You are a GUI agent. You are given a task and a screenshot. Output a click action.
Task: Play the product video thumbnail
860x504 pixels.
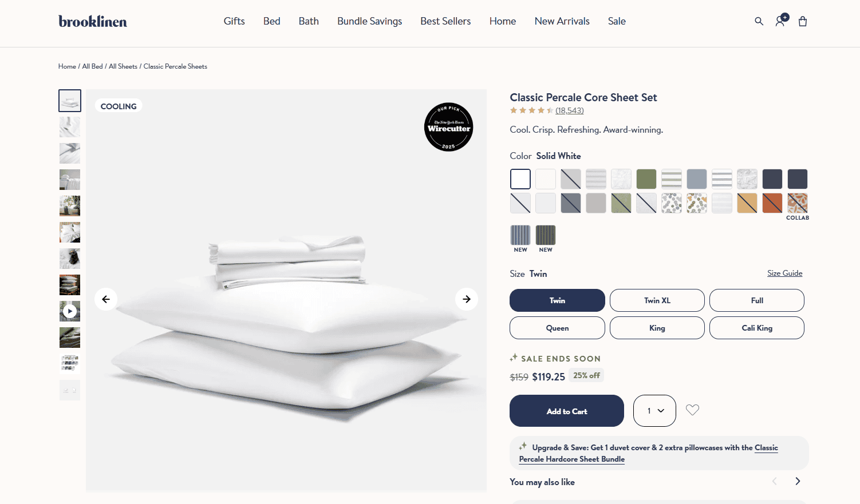[x=70, y=311]
